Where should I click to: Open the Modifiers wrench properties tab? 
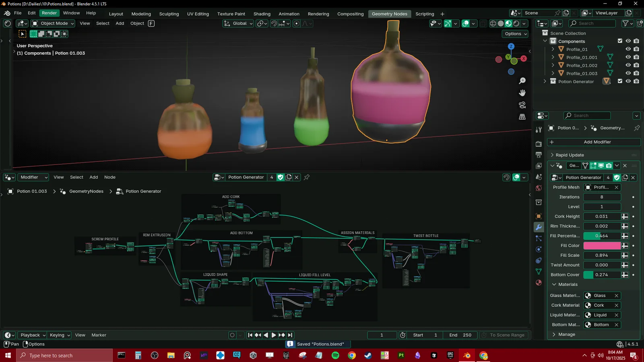[x=539, y=227]
